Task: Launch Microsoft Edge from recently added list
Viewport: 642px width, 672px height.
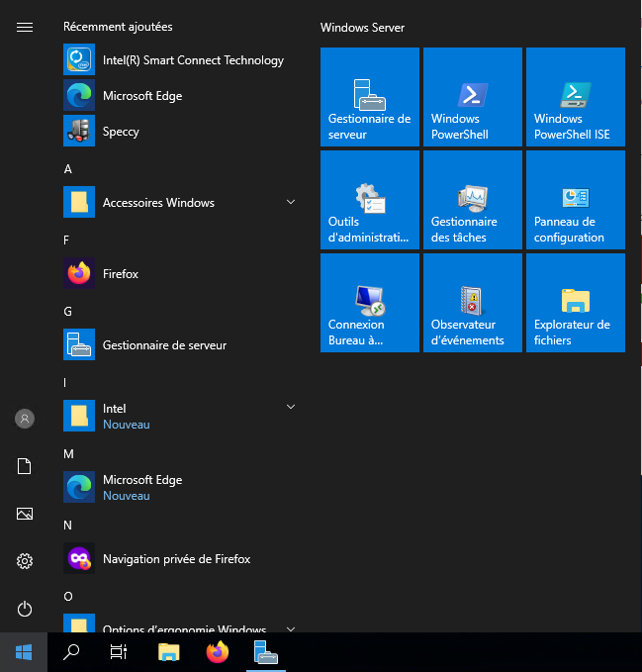Action: [x=180, y=95]
